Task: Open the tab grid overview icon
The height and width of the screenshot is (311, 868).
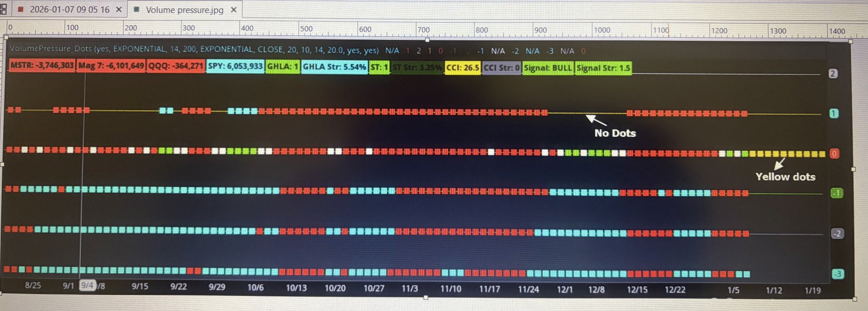Action: (x=3, y=9)
